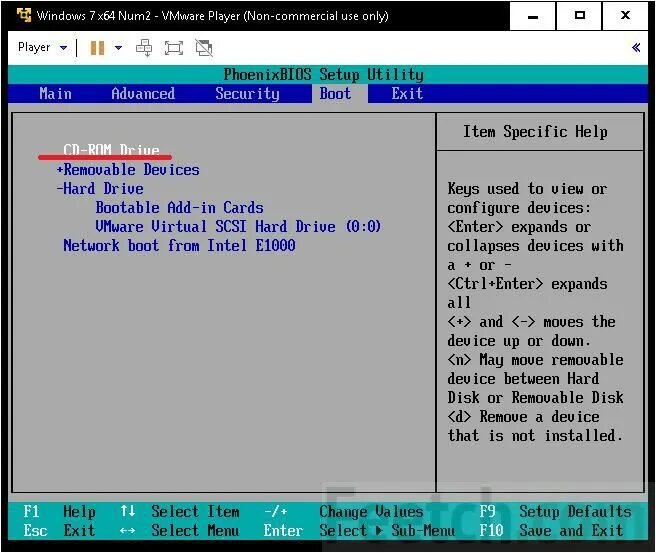This screenshot has width=656, height=553.
Task: Switch to the Security BIOS tab
Action: 247,93
